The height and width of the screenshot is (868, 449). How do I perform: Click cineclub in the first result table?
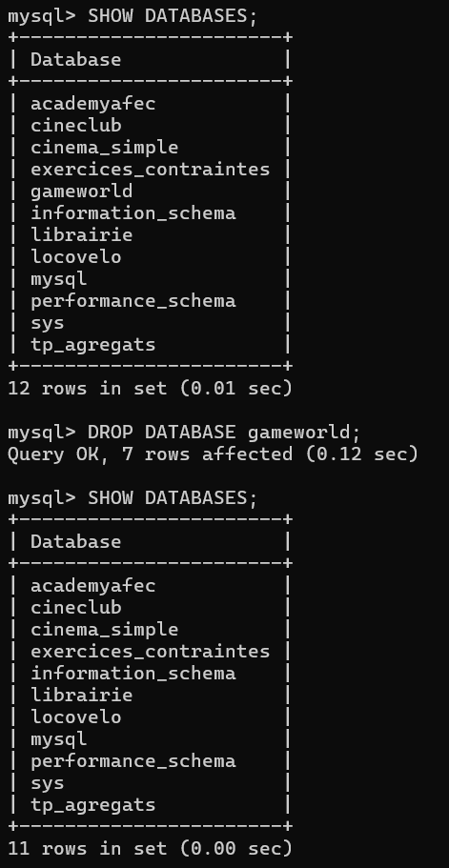click(76, 126)
